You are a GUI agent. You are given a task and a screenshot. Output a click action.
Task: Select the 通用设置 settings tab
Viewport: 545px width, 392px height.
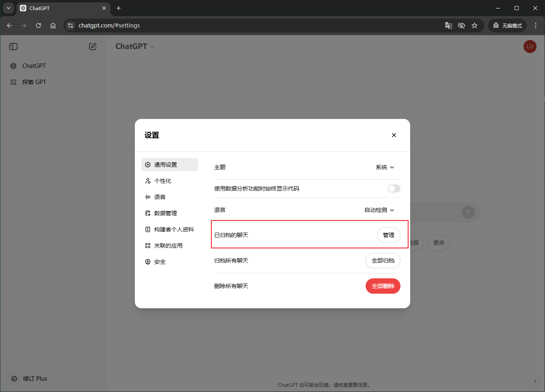(x=169, y=165)
